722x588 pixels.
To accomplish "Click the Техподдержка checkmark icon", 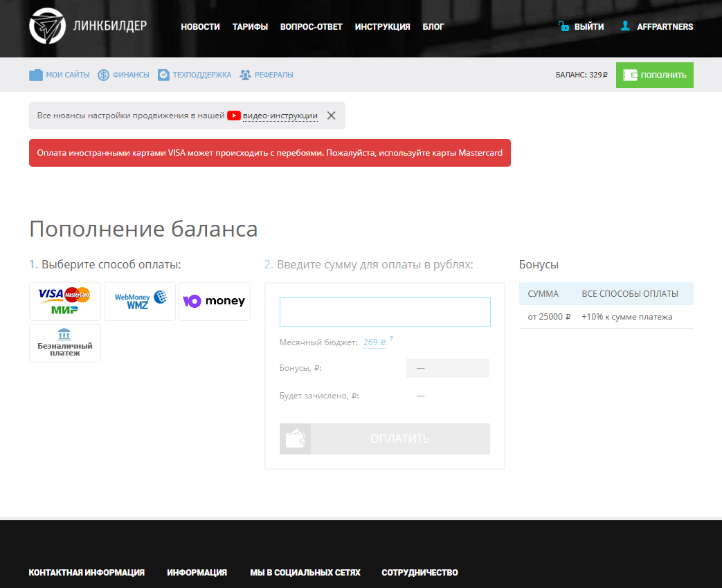I will pos(163,75).
